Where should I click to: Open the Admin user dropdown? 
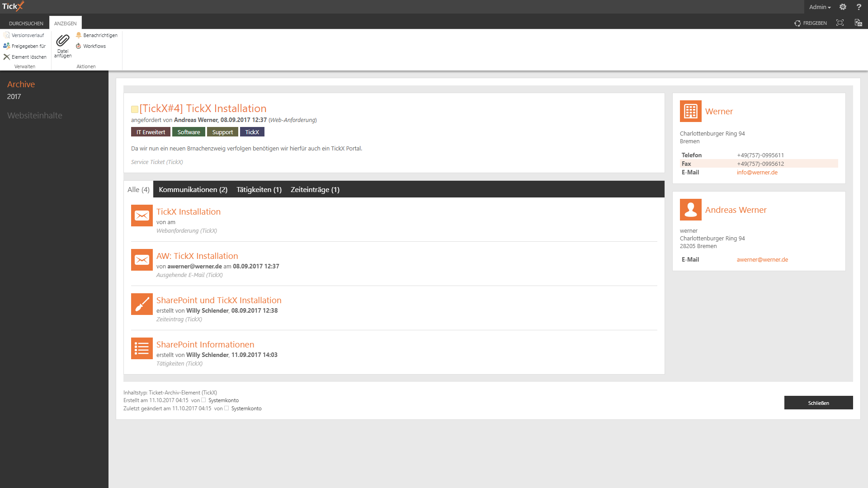(820, 7)
